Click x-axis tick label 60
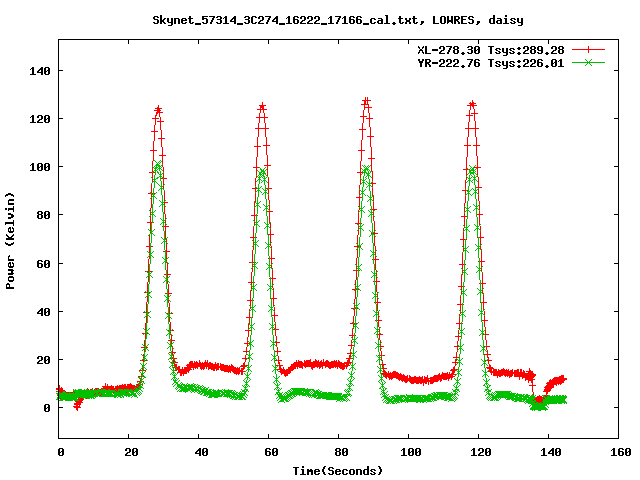 [271, 452]
